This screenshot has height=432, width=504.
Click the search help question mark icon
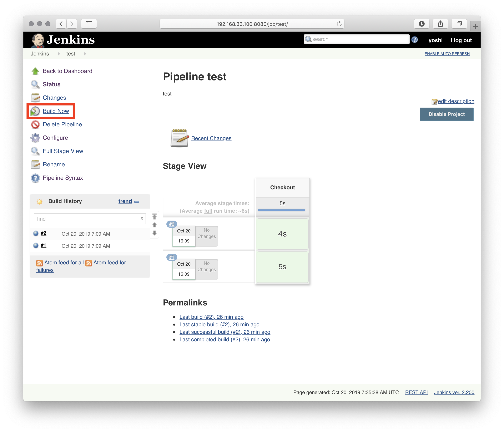pyautogui.click(x=415, y=39)
